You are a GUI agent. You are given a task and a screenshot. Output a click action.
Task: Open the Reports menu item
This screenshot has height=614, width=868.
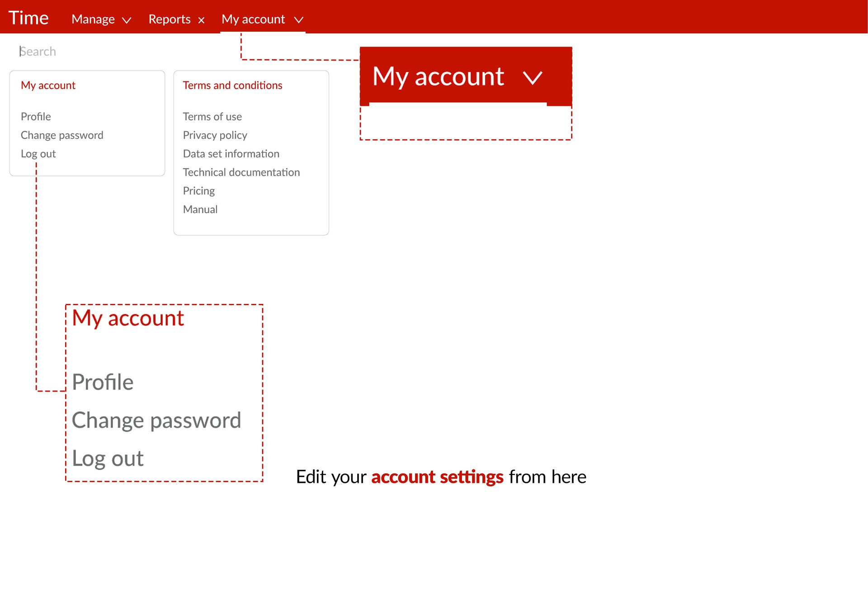pos(170,19)
